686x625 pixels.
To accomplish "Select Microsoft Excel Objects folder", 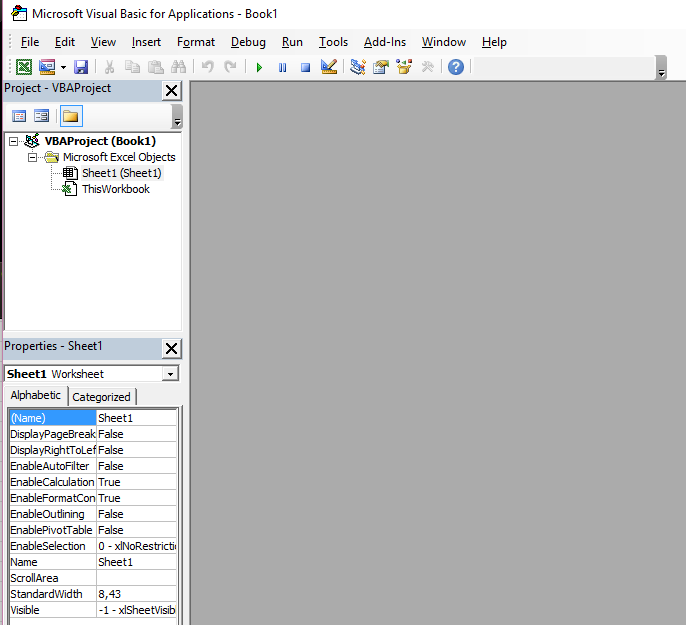I will 119,157.
